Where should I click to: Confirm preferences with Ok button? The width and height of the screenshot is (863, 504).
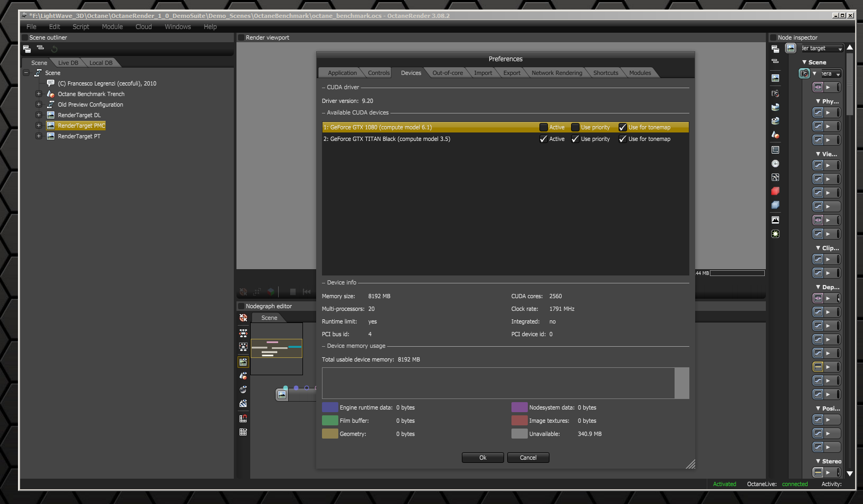click(x=483, y=458)
